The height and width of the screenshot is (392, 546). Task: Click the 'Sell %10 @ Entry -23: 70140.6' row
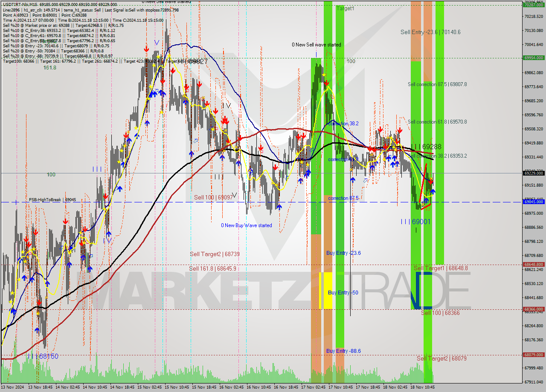pos(56,46)
